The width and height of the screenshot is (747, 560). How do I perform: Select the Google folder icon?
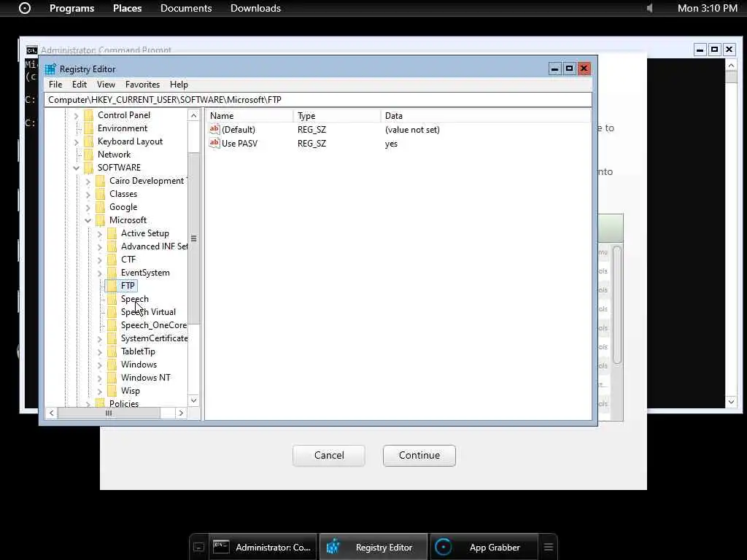pyautogui.click(x=100, y=206)
